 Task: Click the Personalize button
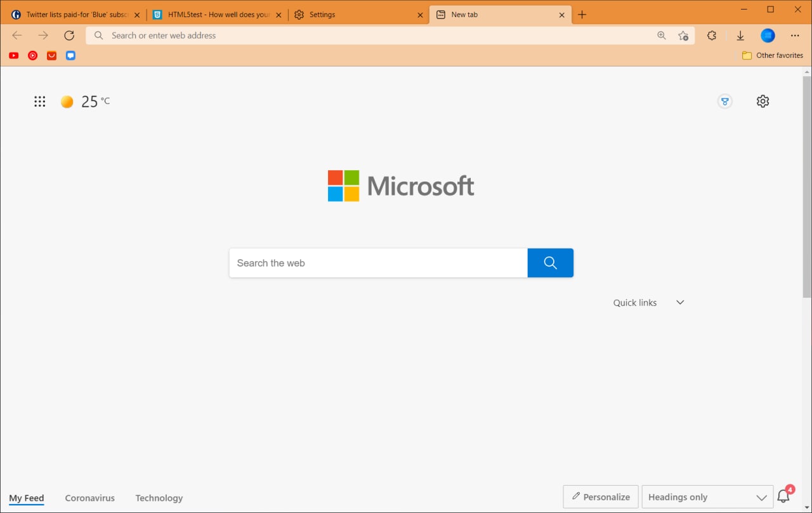601,497
